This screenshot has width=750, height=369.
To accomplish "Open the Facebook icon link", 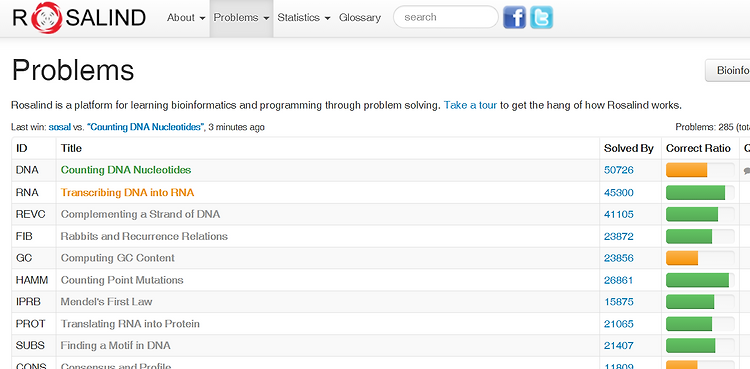I will 515,18.
